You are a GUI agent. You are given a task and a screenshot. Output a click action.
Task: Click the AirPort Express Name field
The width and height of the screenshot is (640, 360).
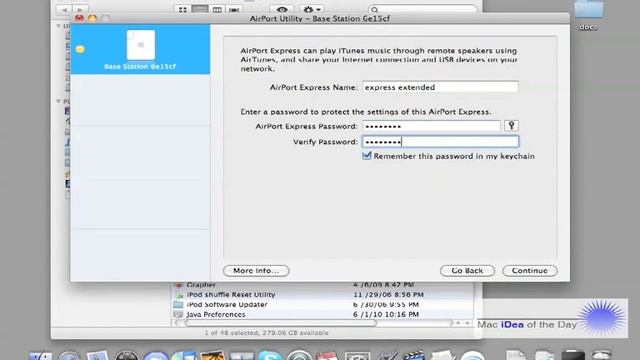440,87
